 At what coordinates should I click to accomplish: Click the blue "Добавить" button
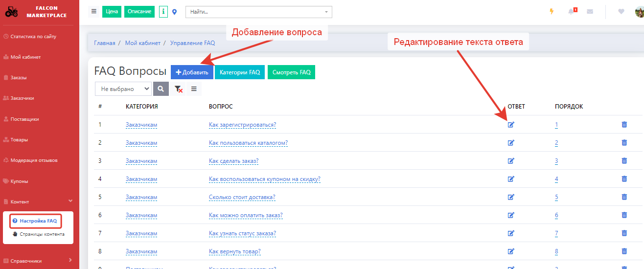(x=192, y=72)
